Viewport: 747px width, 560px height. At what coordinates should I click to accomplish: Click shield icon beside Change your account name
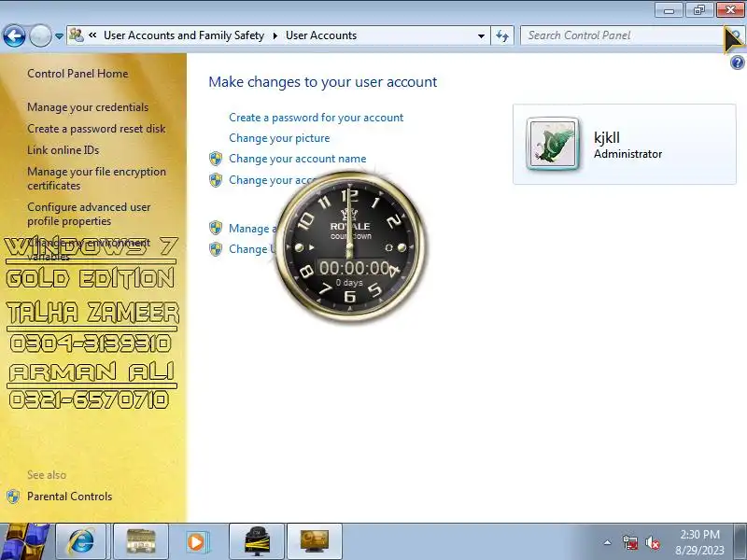pos(216,159)
